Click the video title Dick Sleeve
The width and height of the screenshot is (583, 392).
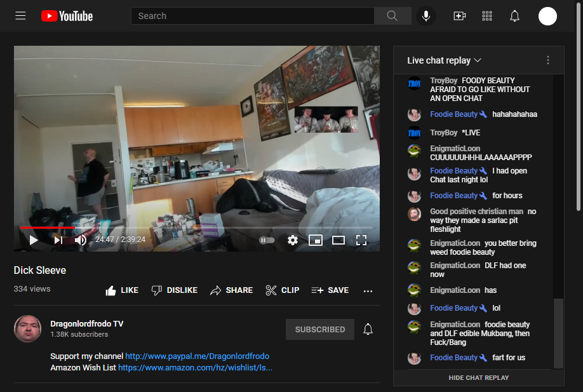pos(40,271)
